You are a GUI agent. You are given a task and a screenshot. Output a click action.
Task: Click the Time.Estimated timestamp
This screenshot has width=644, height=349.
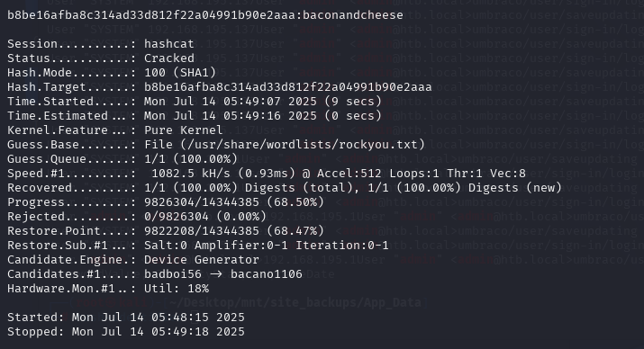point(263,116)
